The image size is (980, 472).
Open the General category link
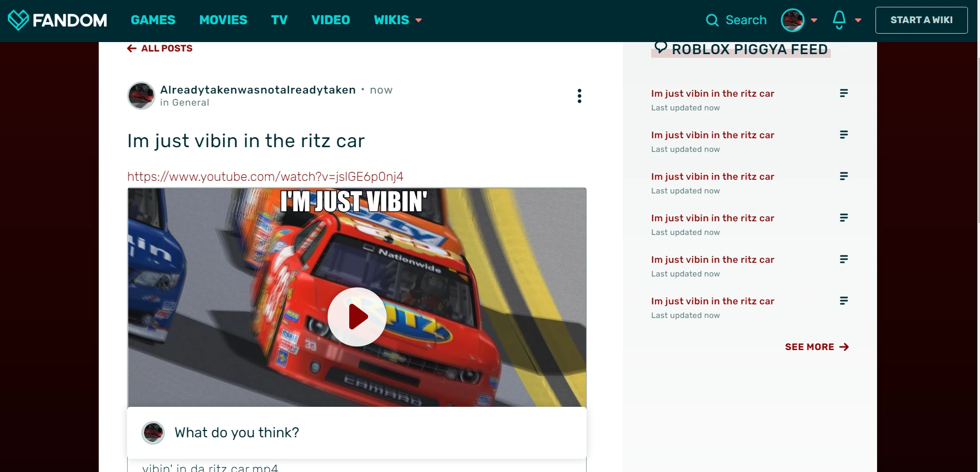191,102
